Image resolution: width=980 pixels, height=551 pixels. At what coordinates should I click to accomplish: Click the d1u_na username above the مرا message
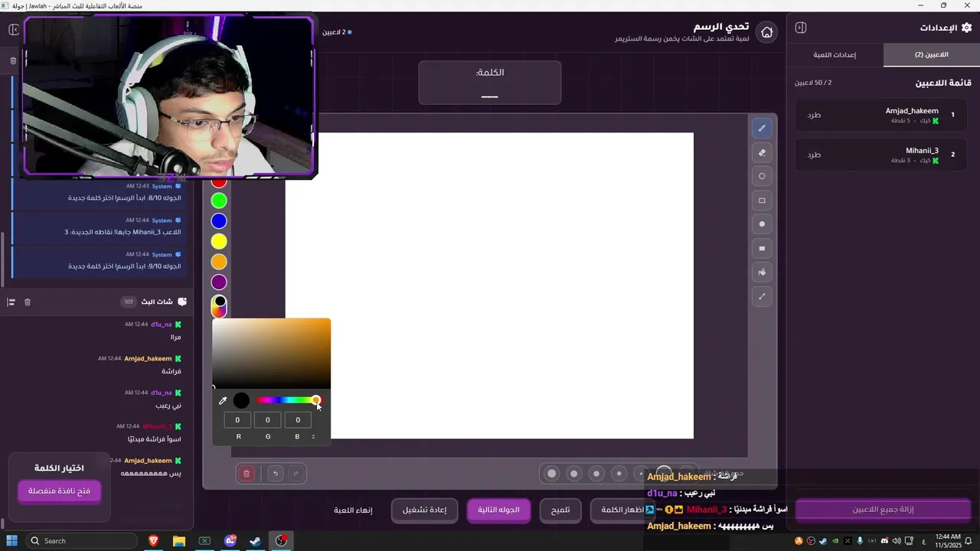[x=162, y=324]
